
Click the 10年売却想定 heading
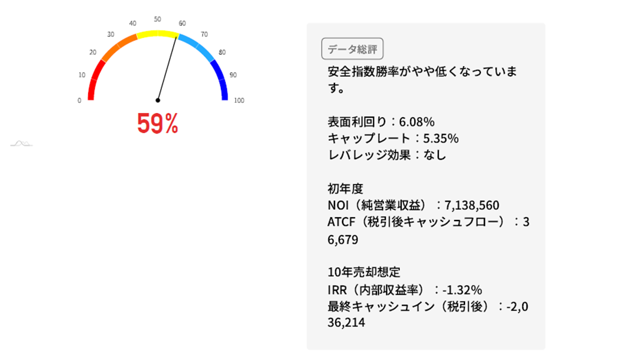(x=364, y=273)
